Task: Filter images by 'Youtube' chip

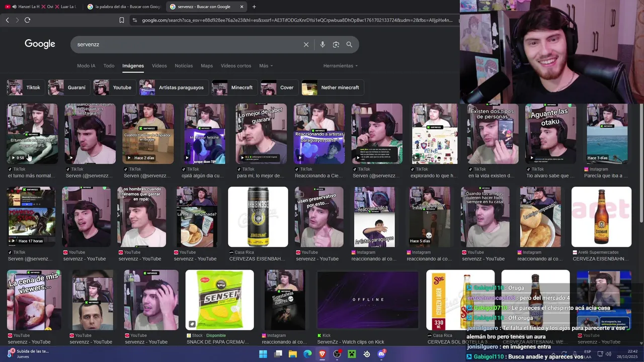Action: point(114,87)
